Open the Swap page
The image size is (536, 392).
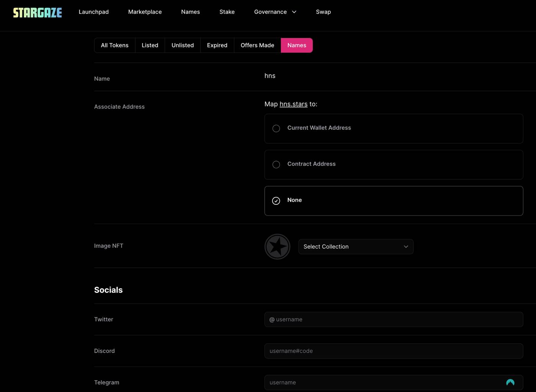point(323,12)
